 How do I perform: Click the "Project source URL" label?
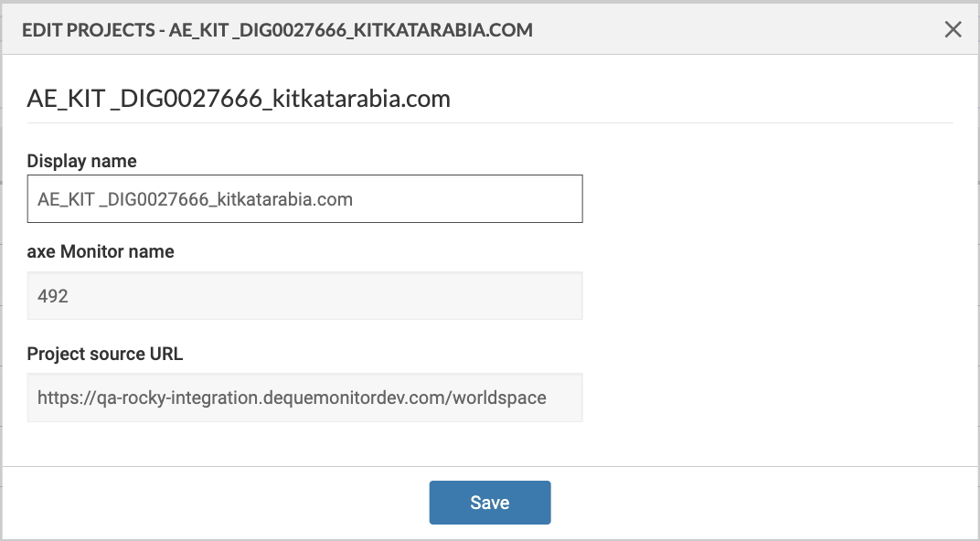(x=105, y=355)
